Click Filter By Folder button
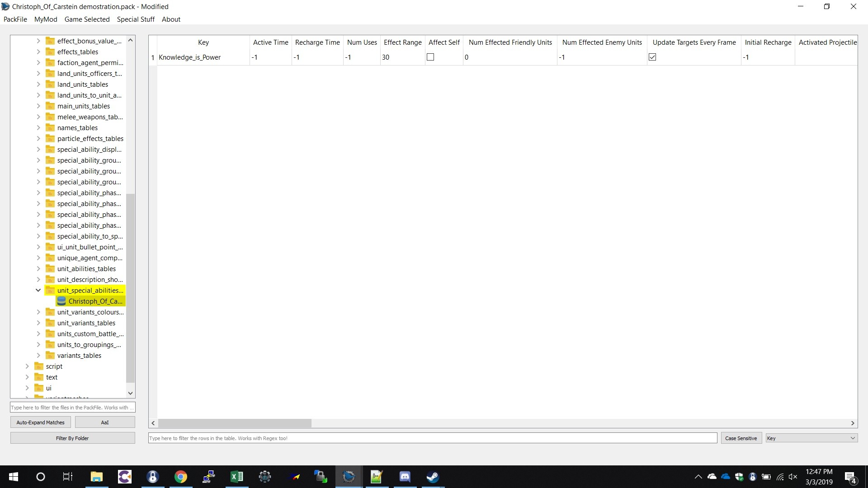This screenshot has height=488, width=868. (71, 438)
